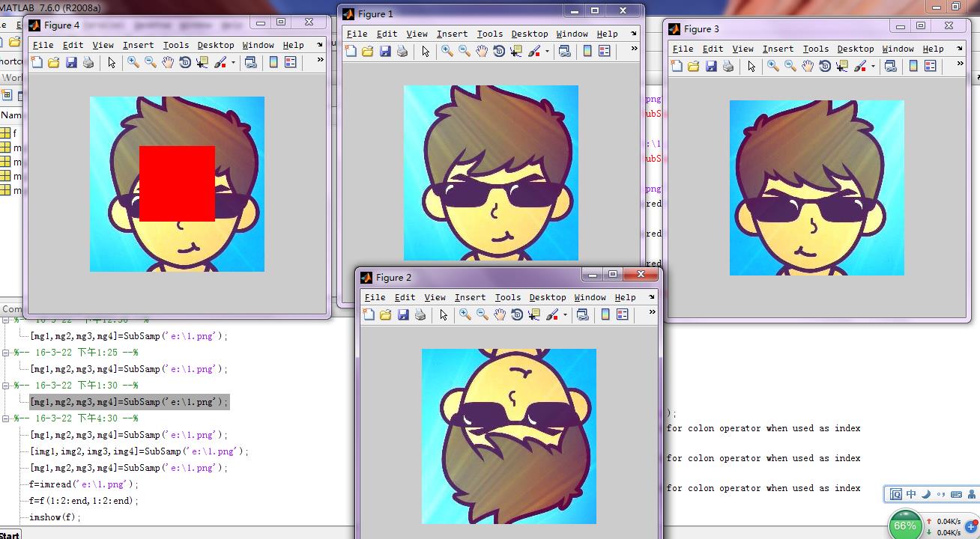The width and height of the screenshot is (980, 539).
Task: Click New Figure icon in Figure 4 toolbar
Action: (37, 63)
